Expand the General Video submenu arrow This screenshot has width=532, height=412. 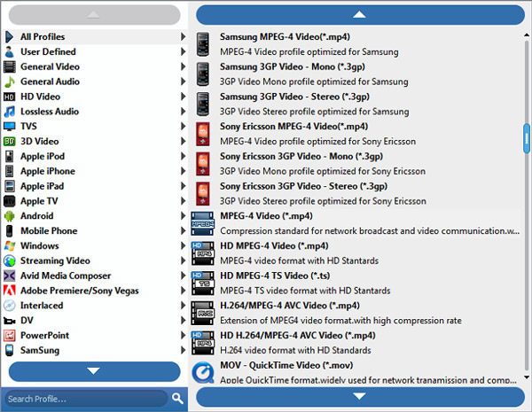click(183, 66)
